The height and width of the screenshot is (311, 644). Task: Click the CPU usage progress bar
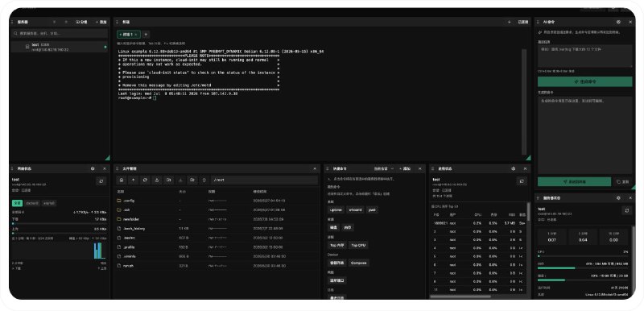tap(582, 256)
